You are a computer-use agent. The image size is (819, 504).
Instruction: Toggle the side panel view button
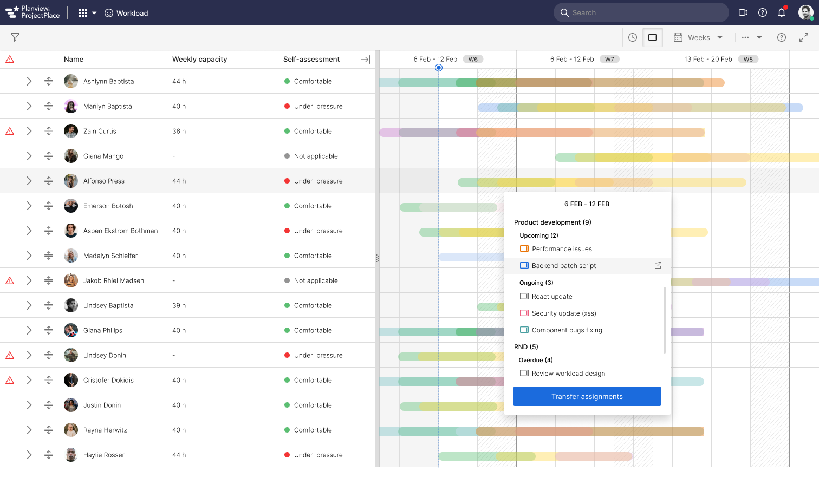tap(653, 37)
